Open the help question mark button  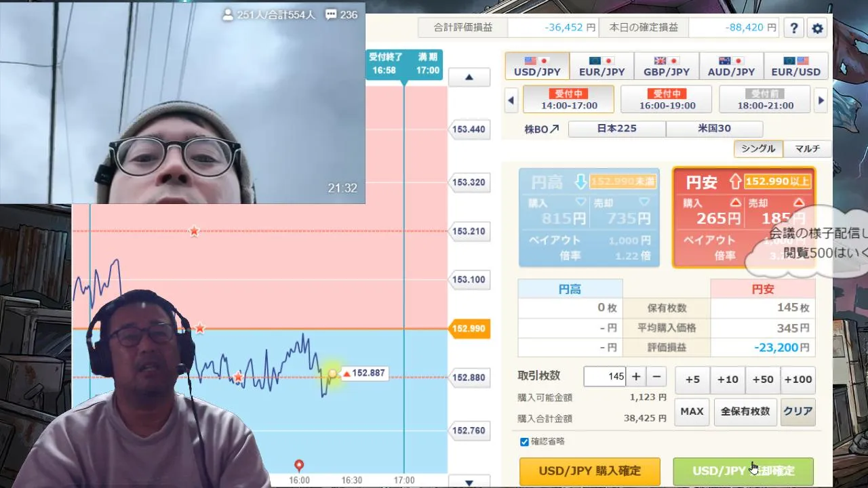794,28
